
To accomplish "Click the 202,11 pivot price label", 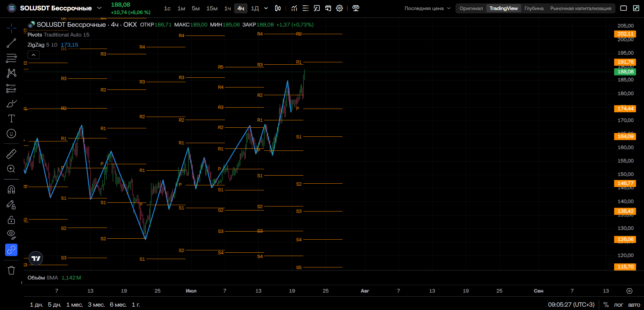I will [625, 34].
